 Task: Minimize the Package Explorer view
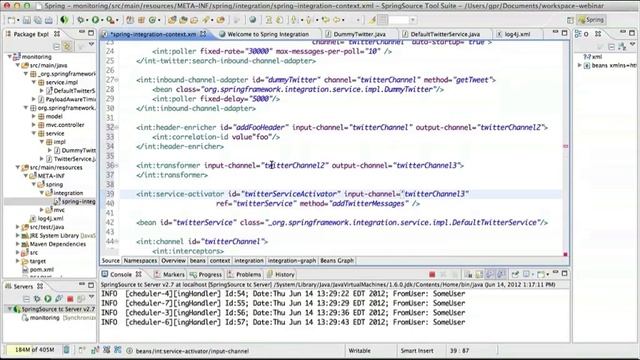point(82,32)
